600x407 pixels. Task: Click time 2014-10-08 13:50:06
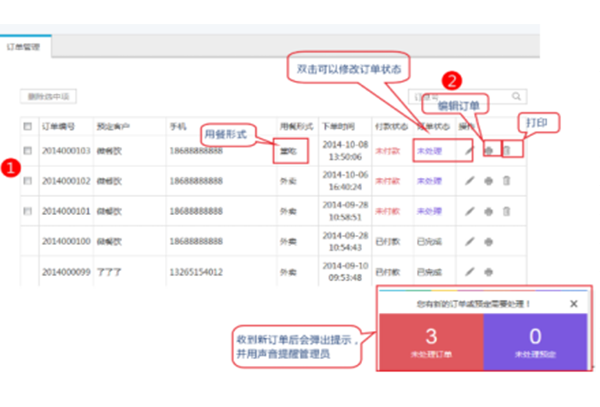point(345,151)
